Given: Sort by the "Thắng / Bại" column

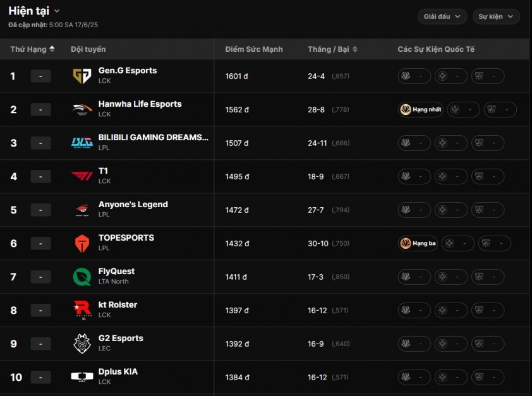Looking at the screenshot, I should point(332,49).
